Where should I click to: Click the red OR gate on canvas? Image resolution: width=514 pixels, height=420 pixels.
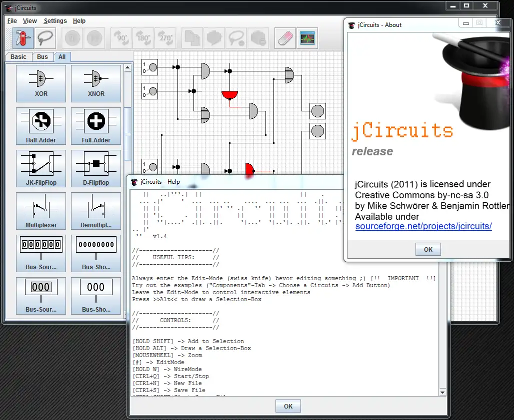coord(229,95)
